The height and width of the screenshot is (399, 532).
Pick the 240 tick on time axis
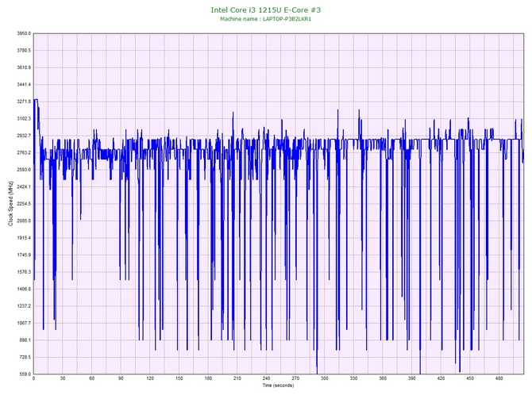click(x=266, y=378)
